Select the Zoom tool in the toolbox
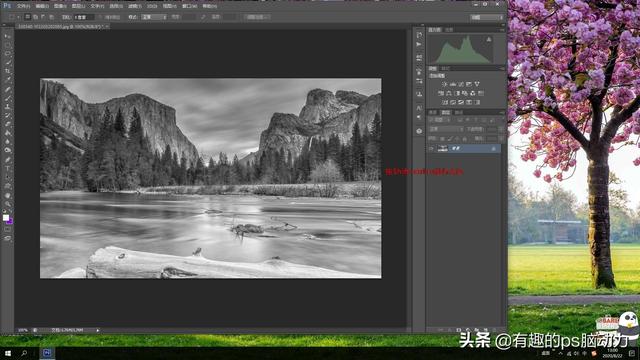The image size is (640, 360). point(7,204)
